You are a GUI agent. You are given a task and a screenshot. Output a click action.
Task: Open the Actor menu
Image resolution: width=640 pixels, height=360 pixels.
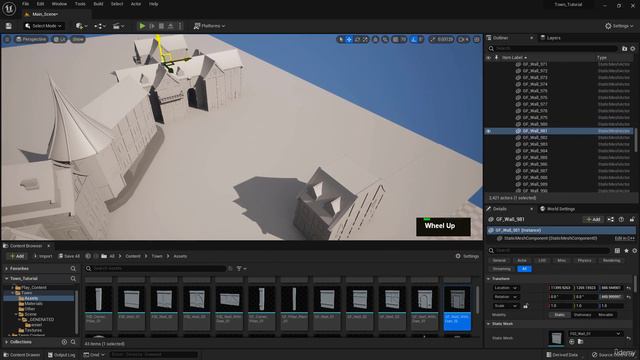click(x=136, y=4)
